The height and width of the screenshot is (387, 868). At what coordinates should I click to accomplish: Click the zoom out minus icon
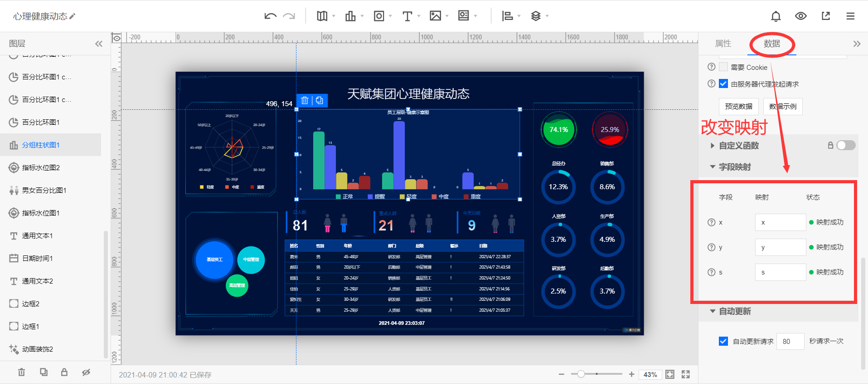562,374
